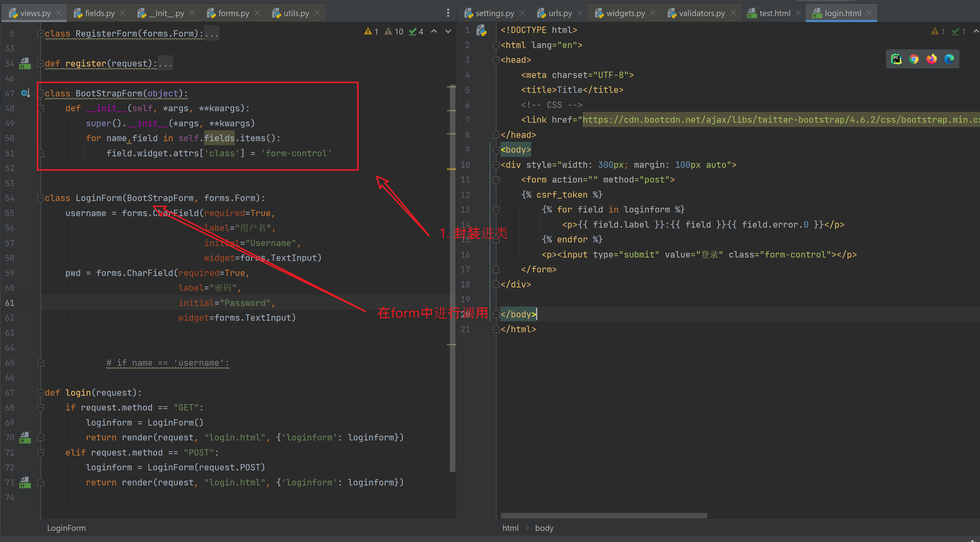The image size is (980, 542).
Task: Click the PyCharm built-in preview icon
Action: coord(896,59)
